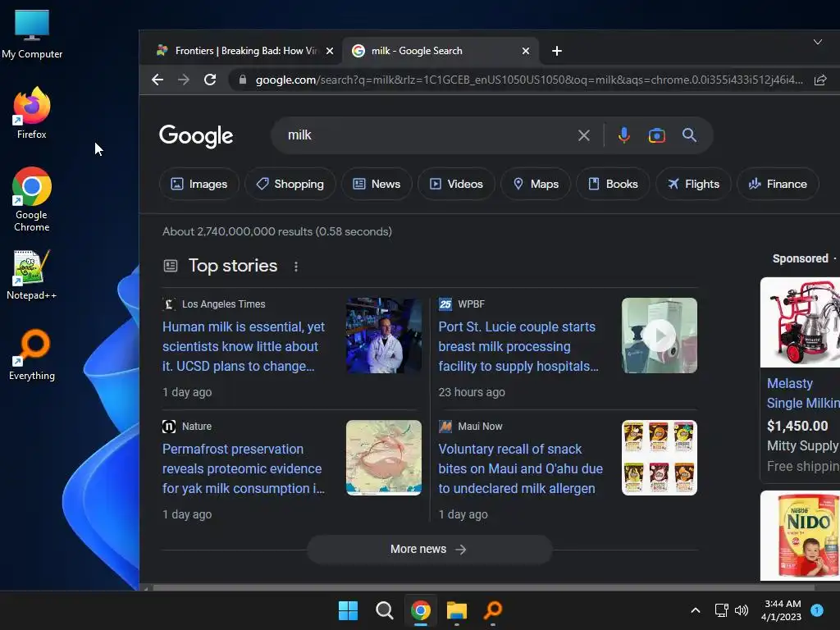Click the More news button
840x630 pixels.
coord(429,550)
